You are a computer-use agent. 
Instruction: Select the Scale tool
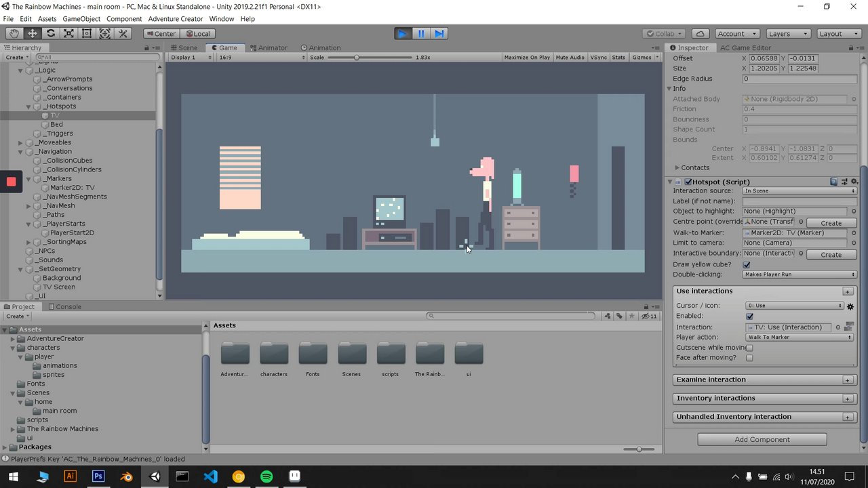coord(68,33)
